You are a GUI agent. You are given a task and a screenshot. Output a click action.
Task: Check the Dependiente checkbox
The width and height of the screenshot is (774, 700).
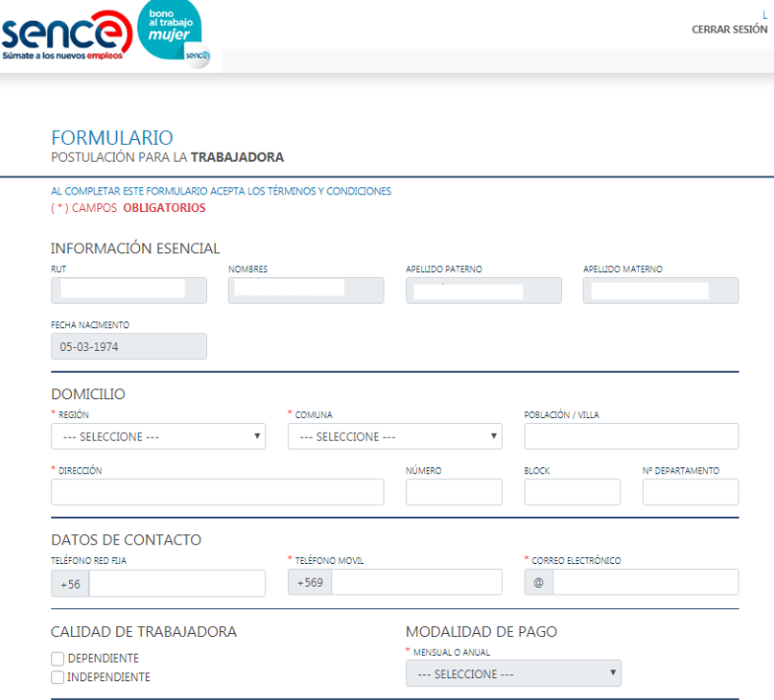coord(57,659)
